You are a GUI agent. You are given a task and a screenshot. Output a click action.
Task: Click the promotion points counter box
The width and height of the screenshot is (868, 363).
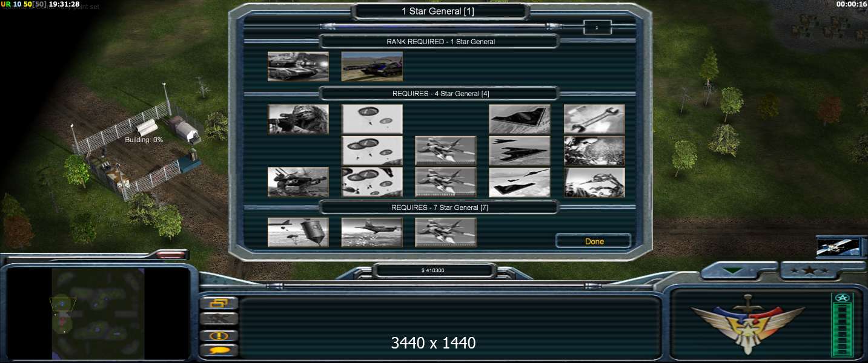[597, 27]
